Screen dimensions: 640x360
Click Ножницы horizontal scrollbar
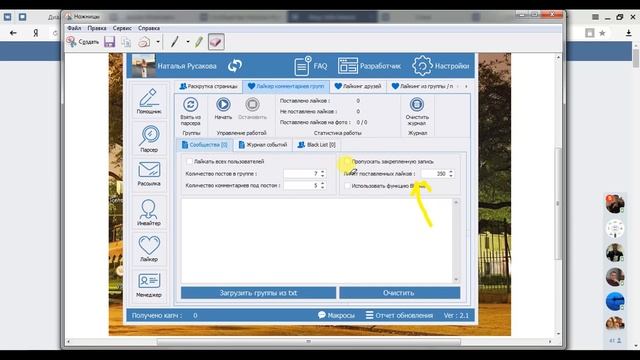[x=309, y=341]
